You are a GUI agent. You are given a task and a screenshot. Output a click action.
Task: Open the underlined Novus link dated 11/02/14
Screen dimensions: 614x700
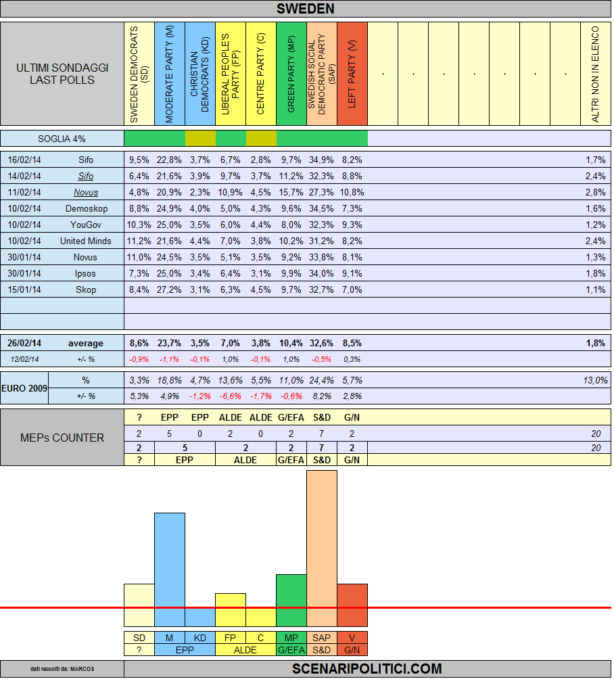pos(86,192)
